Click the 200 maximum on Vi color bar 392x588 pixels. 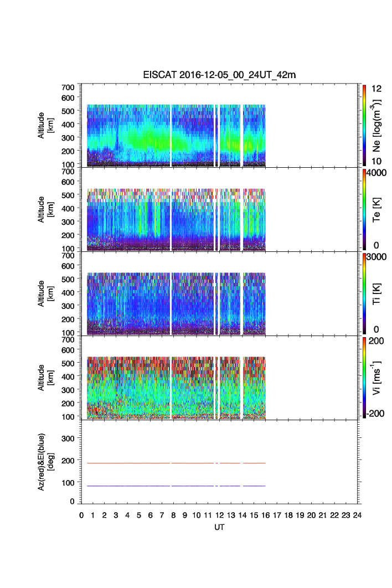coord(376,341)
